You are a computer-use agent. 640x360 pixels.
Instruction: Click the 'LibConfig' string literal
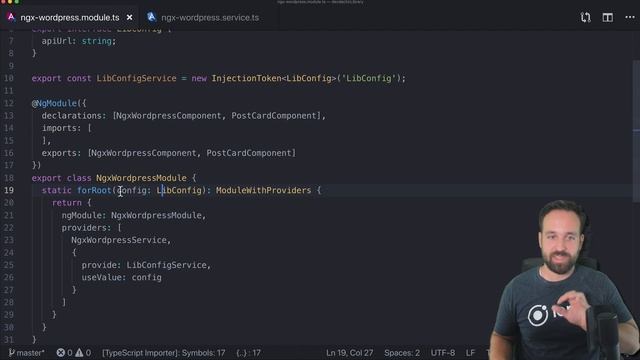coord(369,78)
